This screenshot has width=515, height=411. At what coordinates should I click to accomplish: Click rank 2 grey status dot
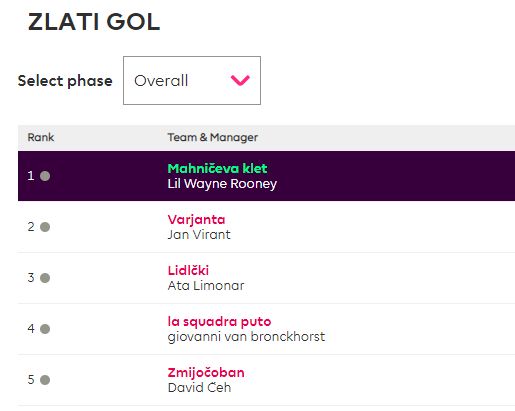(x=45, y=227)
